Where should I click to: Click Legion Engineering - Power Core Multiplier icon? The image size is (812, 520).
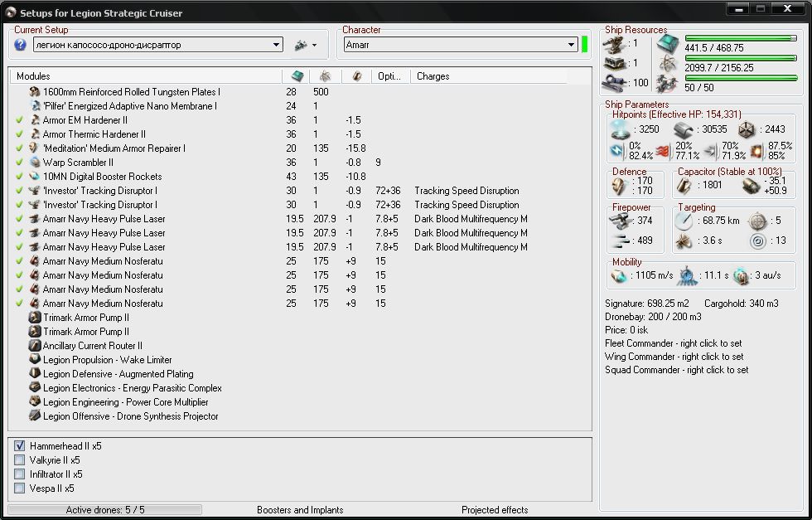[x=35, y=401]
